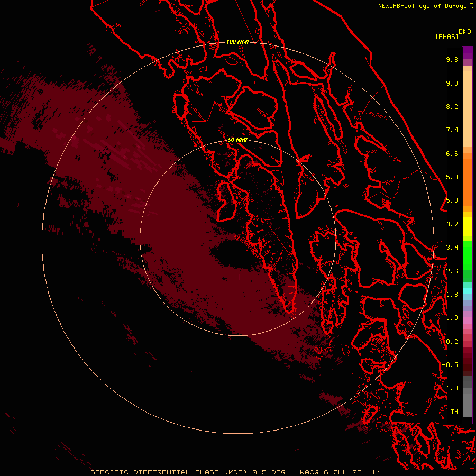Click the 100 NMI range ring label
Viewport: 476px width, 476px height.
[237, 42]
